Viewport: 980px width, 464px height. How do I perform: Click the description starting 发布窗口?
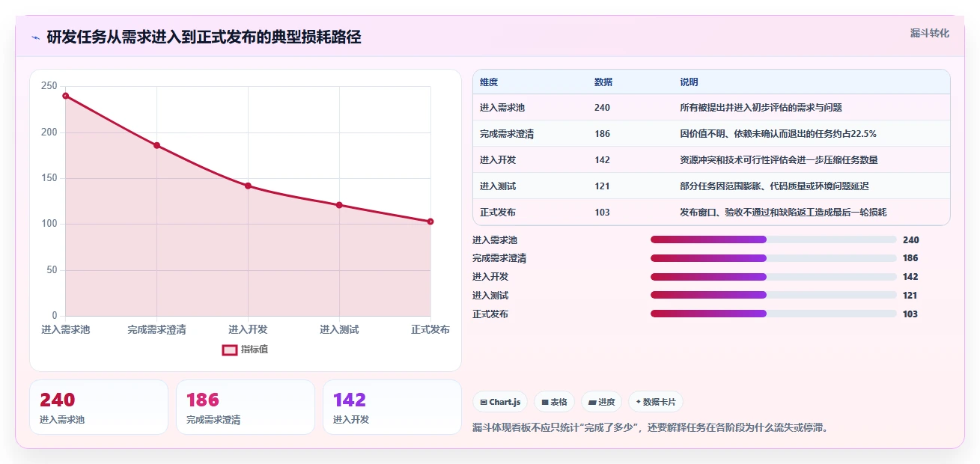pyautogui.click(x=783, y=213)
